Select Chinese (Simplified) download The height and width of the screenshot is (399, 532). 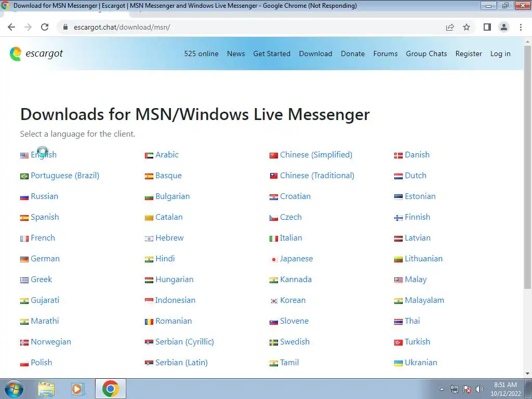(316, 155)
